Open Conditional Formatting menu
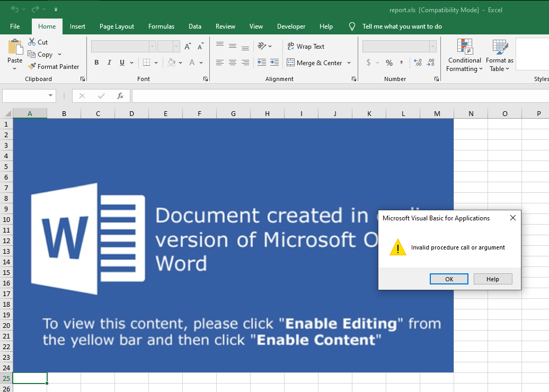This screenshot has height=392, width=549. tap(465, 55)
